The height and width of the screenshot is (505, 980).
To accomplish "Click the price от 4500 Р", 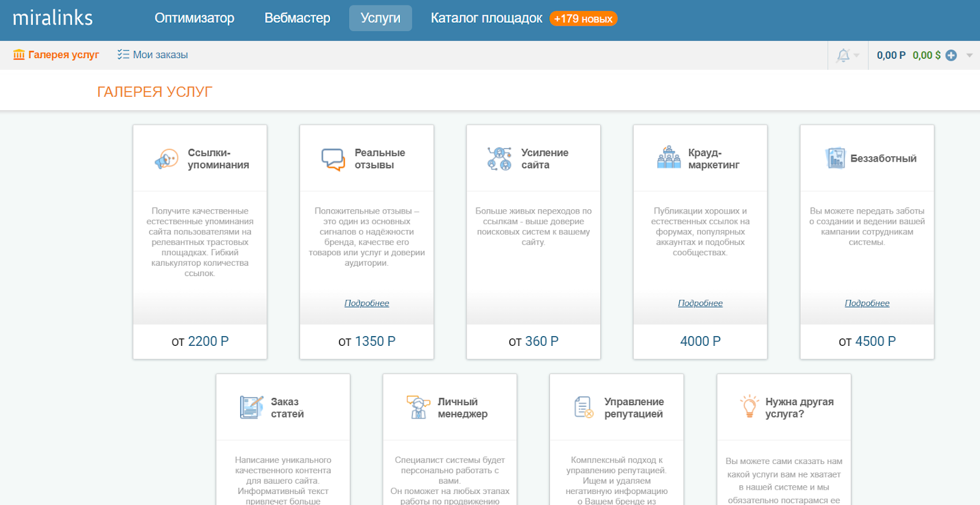I will tap(867, 342).
